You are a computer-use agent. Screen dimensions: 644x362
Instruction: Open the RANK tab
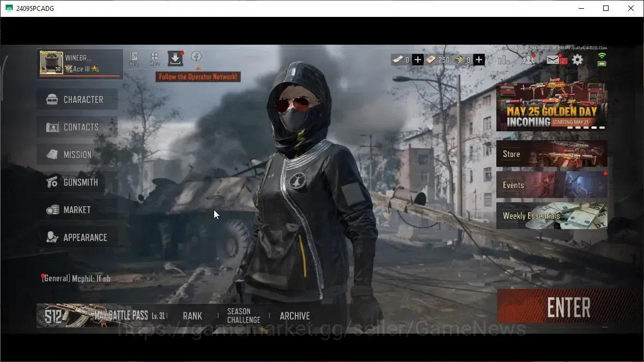[193, 316]
